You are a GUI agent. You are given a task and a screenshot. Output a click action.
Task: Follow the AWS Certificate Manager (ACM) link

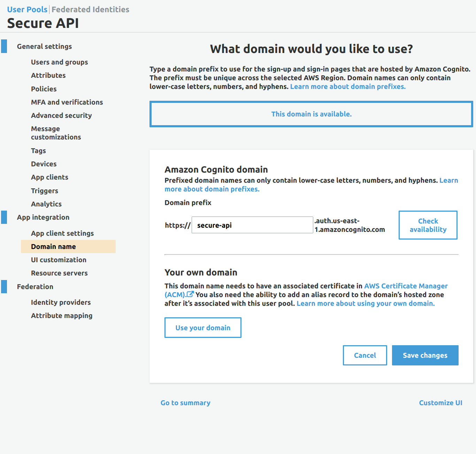tap(406, 286)
